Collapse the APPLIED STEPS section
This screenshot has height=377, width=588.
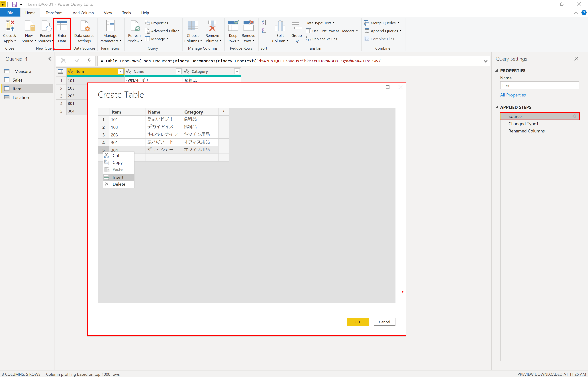tap(497, 107)
